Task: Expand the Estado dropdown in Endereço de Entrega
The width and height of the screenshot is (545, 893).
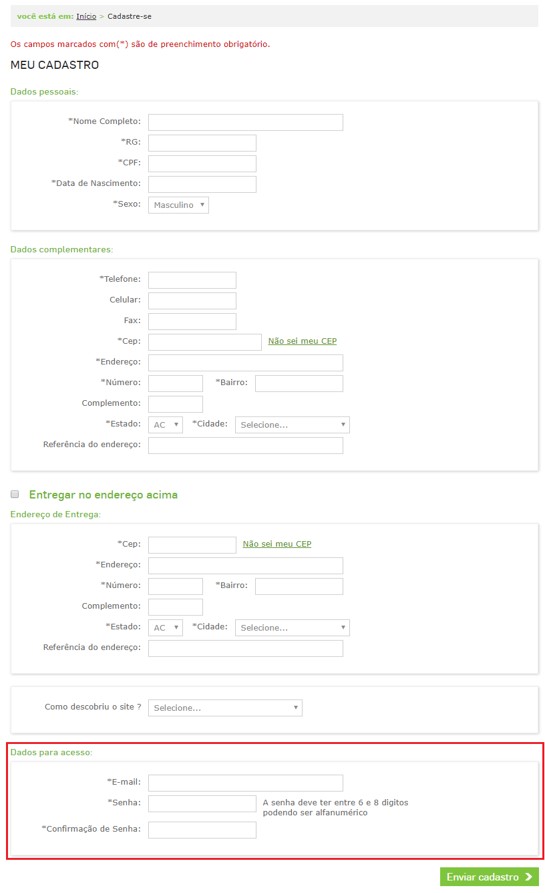Action: (165, 628)
